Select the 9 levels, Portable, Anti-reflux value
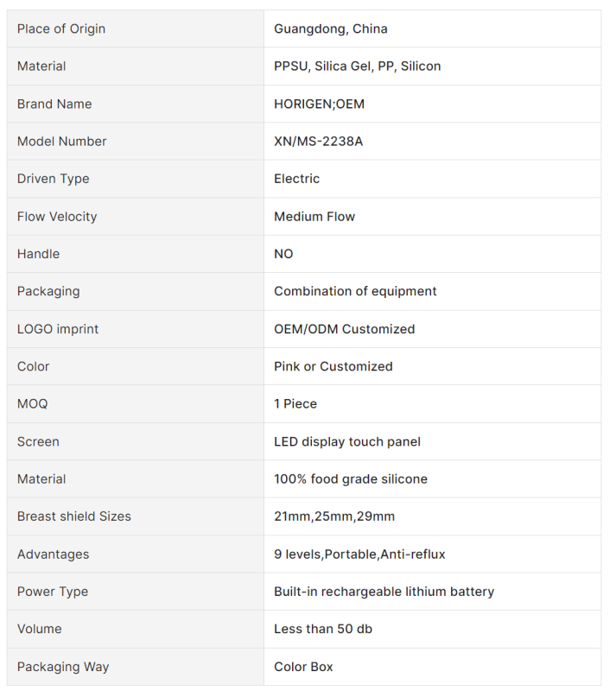616x691 pixels. pos(359,555)
